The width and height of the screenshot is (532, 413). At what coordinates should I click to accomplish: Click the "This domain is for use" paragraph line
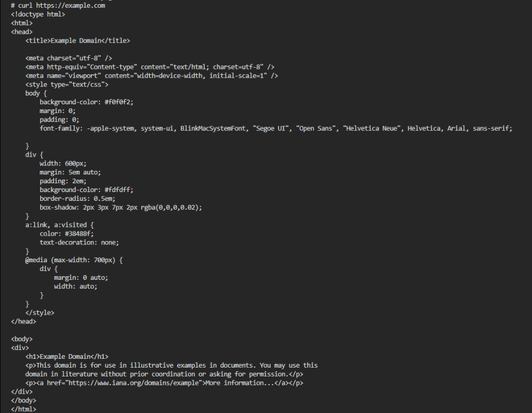171,365
